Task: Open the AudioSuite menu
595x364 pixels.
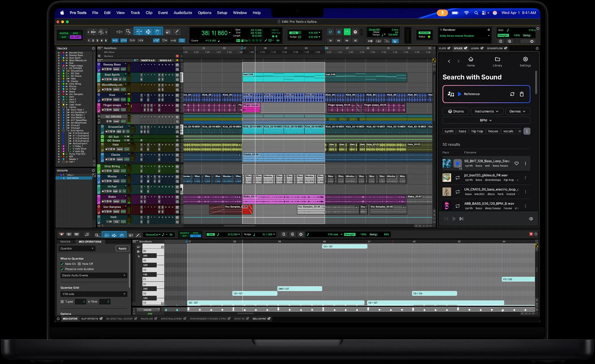Action: [x=183, y=13]
